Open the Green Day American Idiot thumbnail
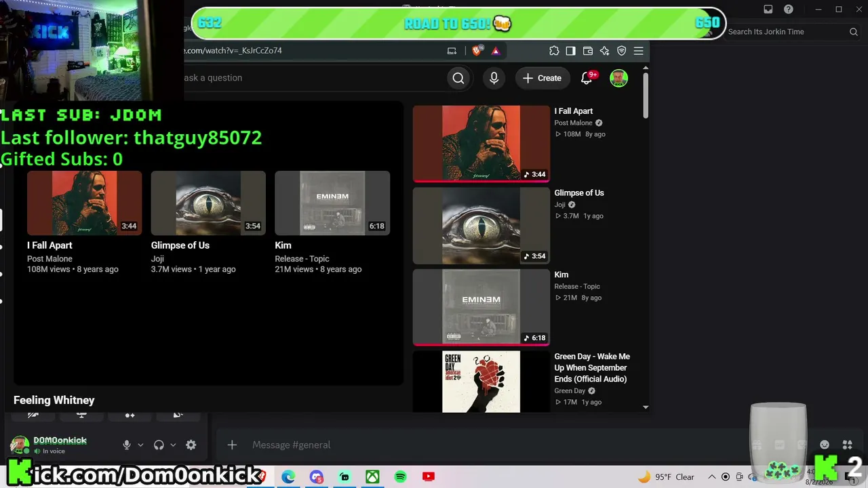Image resolution: width=868 pixels, height=488 pixels. (481, 382)
